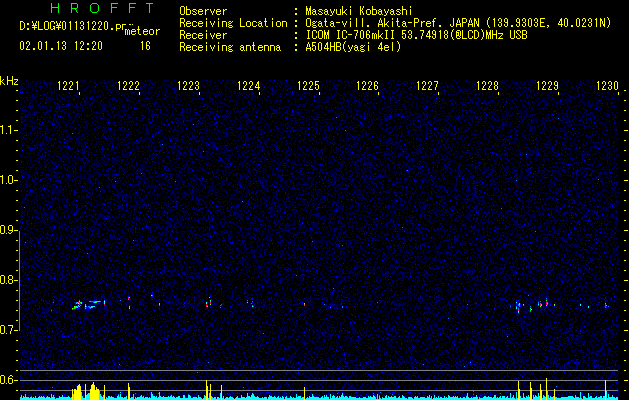The height and width of the screenshot is (400, 629).
Task: Click the 1224 time marker
Action: (248, 86)
